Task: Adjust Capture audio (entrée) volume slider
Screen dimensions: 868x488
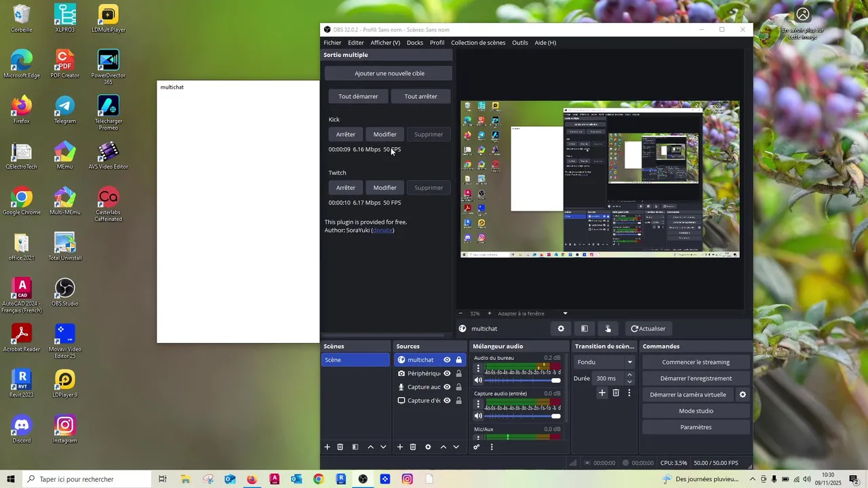Action: [523, 416]
